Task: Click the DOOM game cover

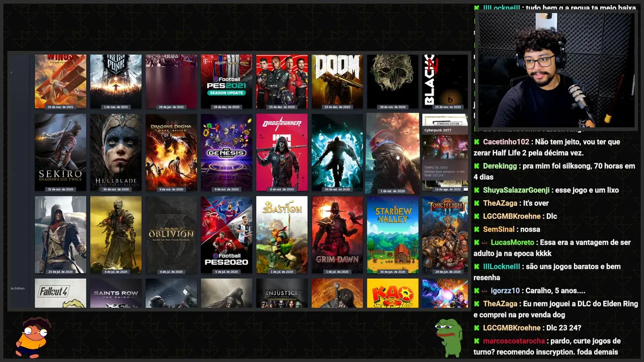Action: click(337, 81)
